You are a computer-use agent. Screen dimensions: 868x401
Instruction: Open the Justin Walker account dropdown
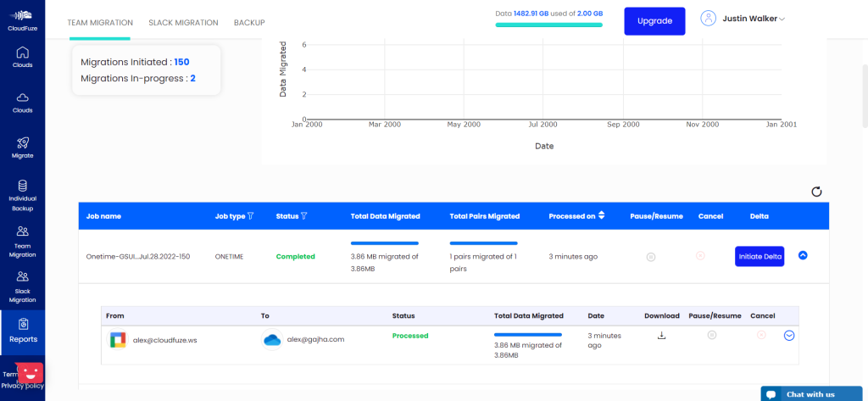(744, 19)
